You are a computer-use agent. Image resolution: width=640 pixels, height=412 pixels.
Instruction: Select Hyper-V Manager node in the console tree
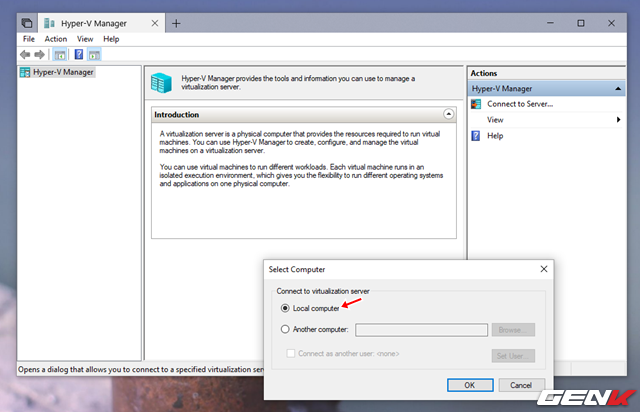(x=63, y=72)
